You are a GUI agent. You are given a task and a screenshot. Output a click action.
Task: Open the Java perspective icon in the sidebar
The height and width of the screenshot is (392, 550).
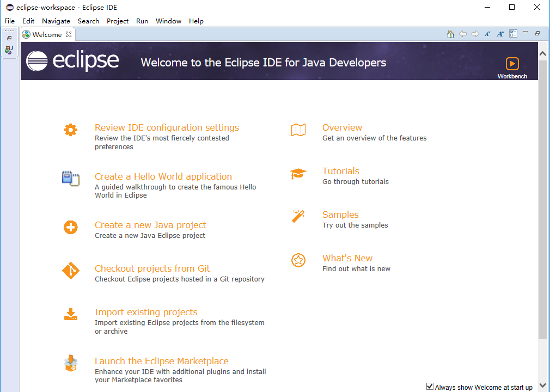[x=9, y=50]
